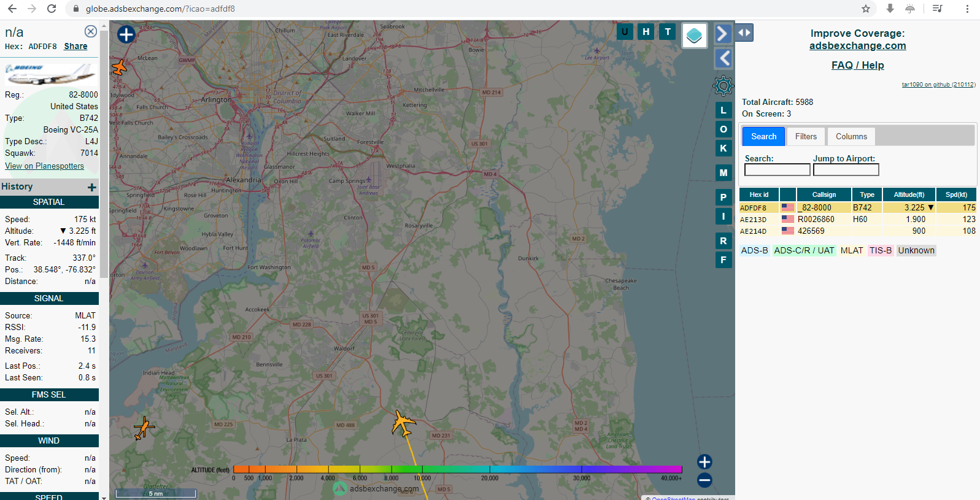Viewport: 980px width, 500px height.
Task: Select the aircraft icon near McLean
Action: coord(119,67)
